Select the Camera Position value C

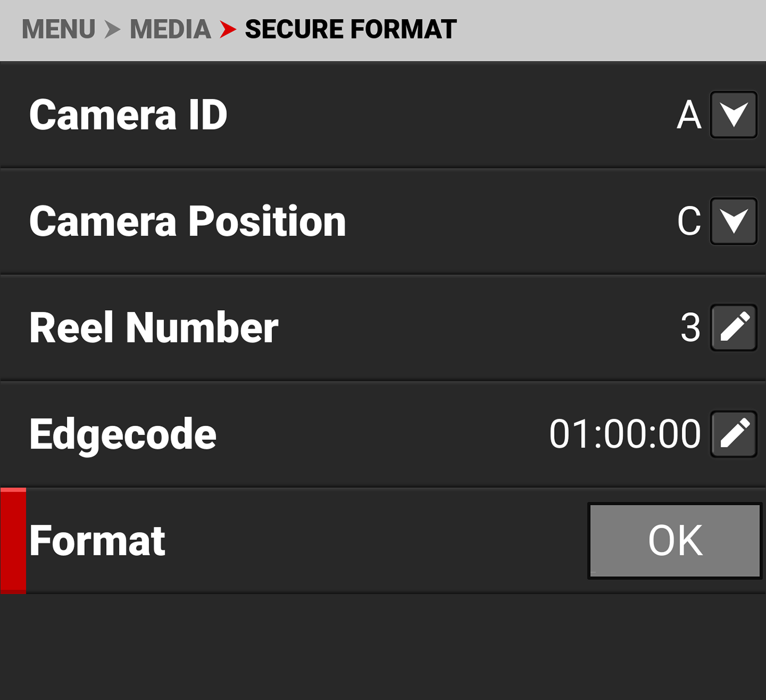pyautogui.click(x=689, y=221)
